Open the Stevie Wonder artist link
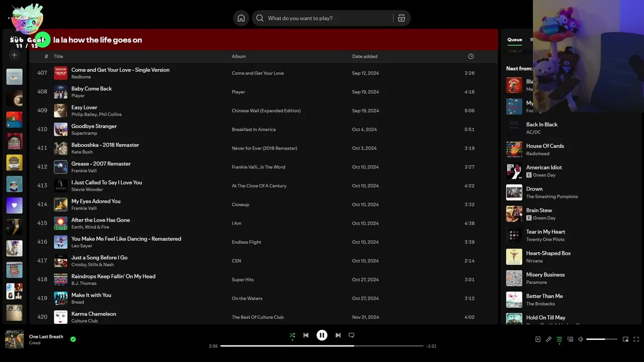The width and height of the screenshot is (644, 362). click(87, 190)
